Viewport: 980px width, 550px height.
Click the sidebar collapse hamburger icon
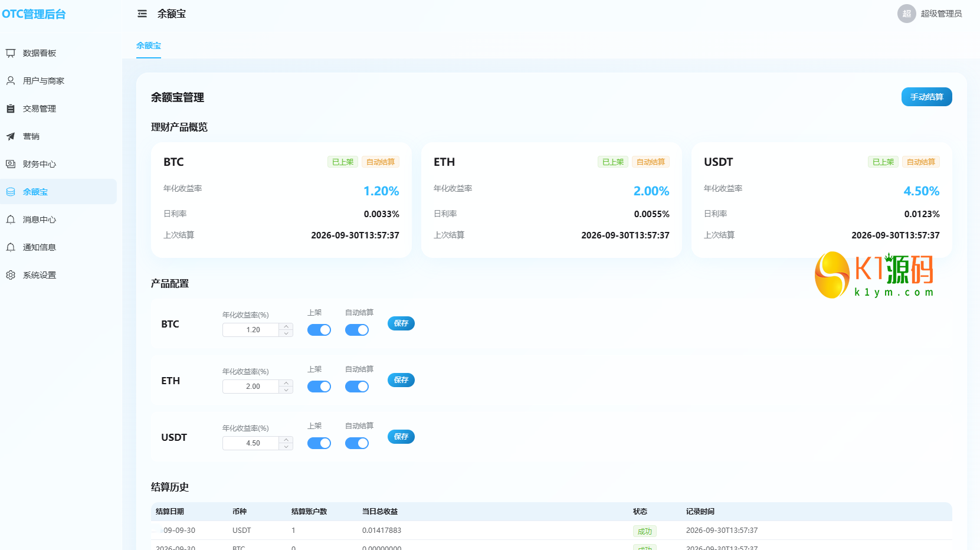[x=142, y=14]
